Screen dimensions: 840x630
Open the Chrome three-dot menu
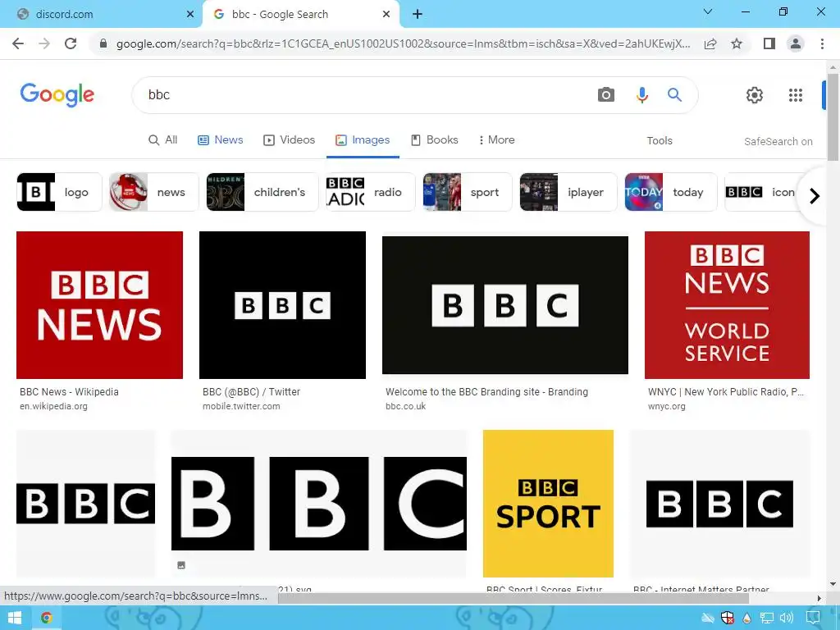[x=822, y=43]
